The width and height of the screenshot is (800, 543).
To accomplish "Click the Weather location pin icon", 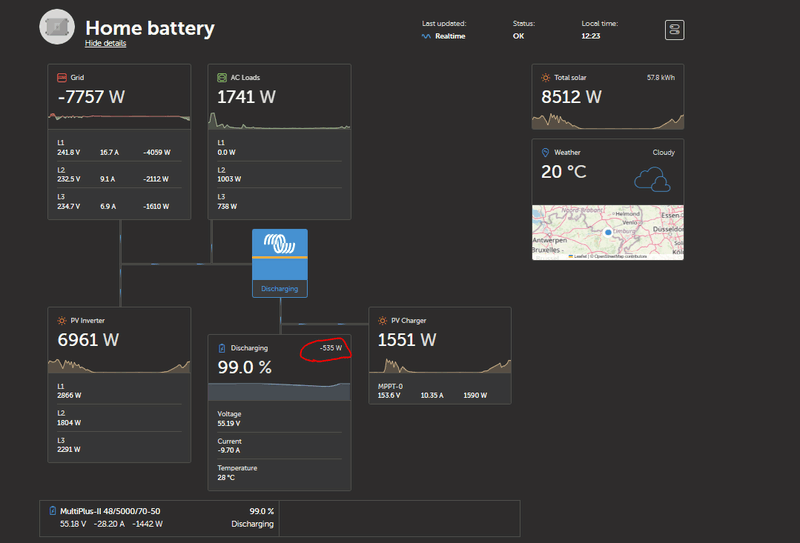I will click(x=545, y=153).
